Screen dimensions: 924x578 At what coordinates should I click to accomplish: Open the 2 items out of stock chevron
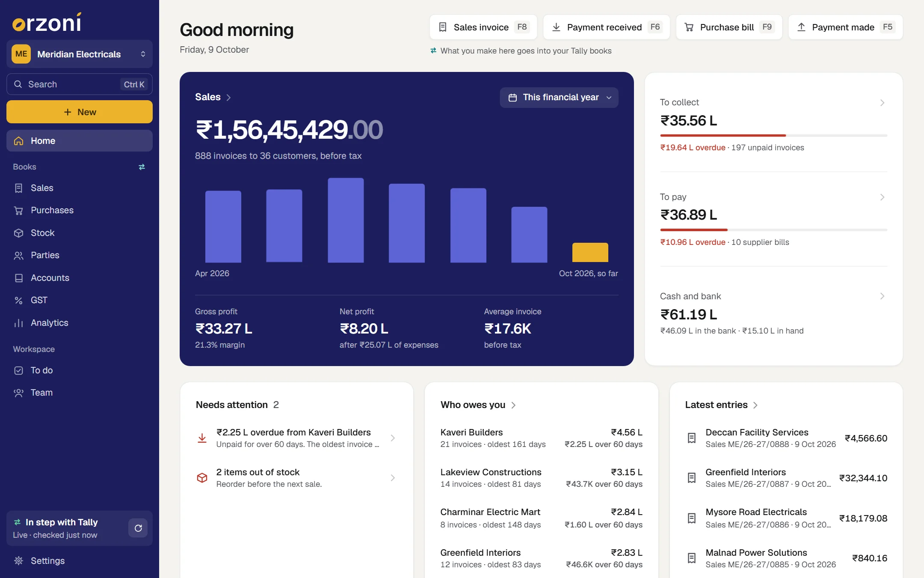click(x=393, y=478)
